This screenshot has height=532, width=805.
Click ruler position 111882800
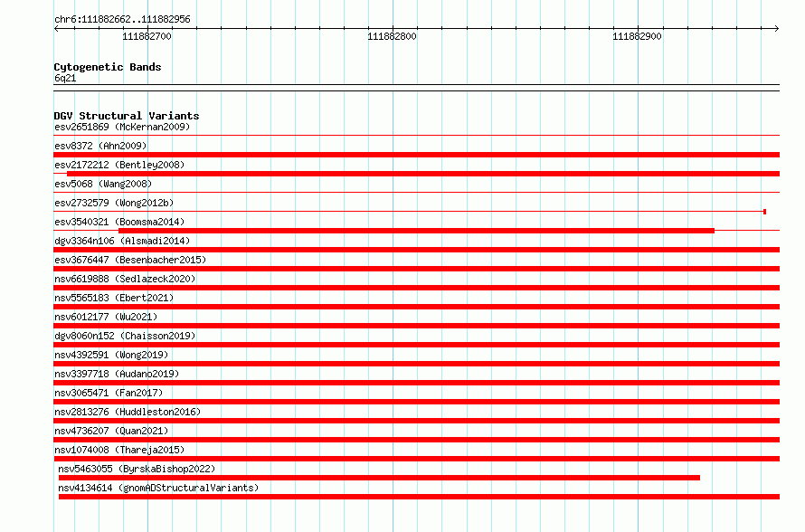pos(393,36)
